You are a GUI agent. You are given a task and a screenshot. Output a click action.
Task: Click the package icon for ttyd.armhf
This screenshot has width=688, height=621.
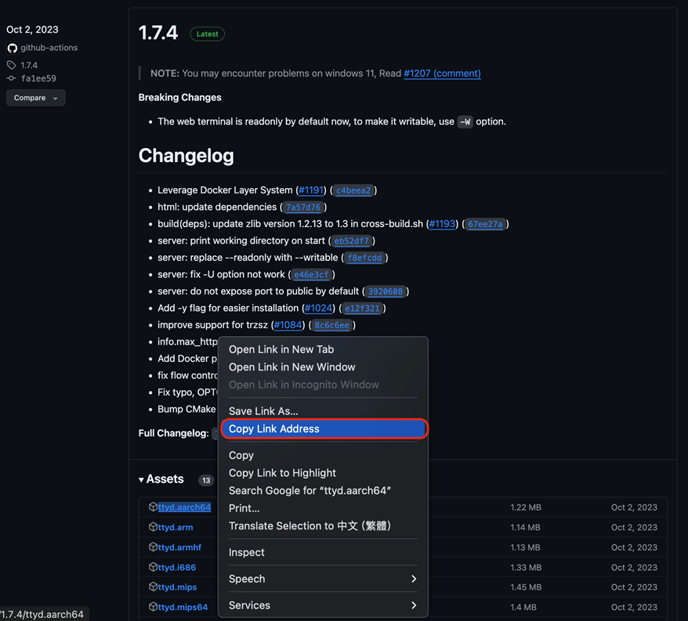(153, 547)
